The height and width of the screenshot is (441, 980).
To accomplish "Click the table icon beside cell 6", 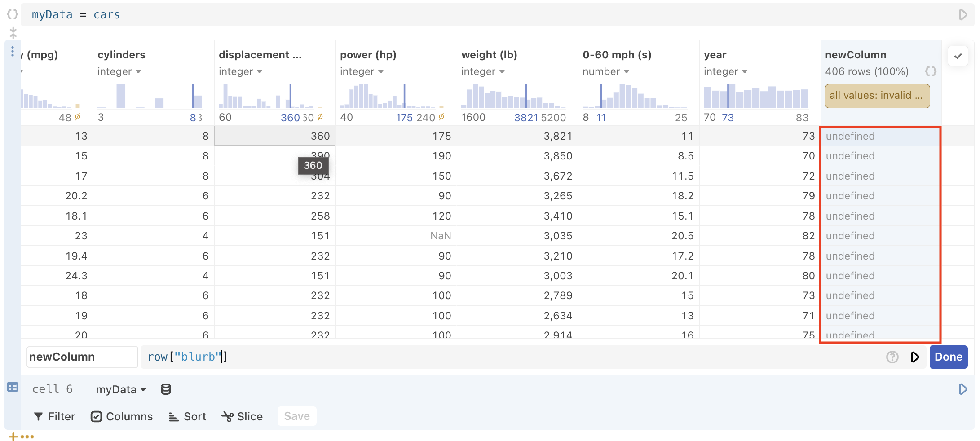I will pos(12,387).
